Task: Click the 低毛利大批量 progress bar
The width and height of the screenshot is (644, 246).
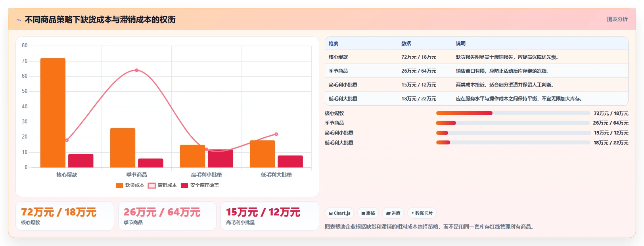Action: point(513,143)
